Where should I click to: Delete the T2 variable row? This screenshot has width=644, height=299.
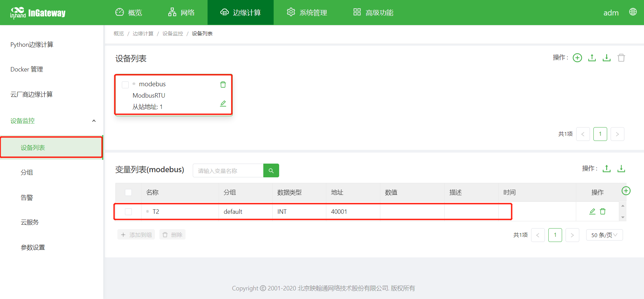[603, 211]
